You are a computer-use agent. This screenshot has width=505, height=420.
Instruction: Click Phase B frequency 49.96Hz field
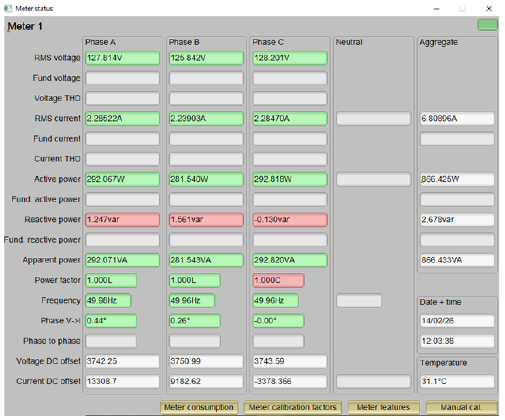pyautogui.click(x=192, y=301)
